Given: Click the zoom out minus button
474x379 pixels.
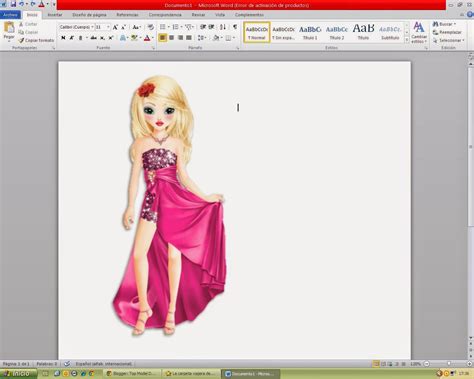Looking at the screenshot, I should (x=426, y=364).
